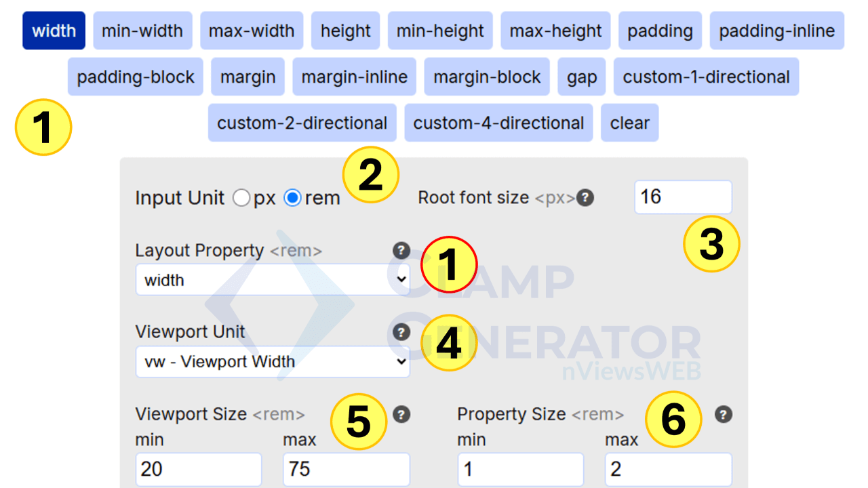868x488 pixels.
Task: Select the min-height property button
Action: tap(440, 30)
